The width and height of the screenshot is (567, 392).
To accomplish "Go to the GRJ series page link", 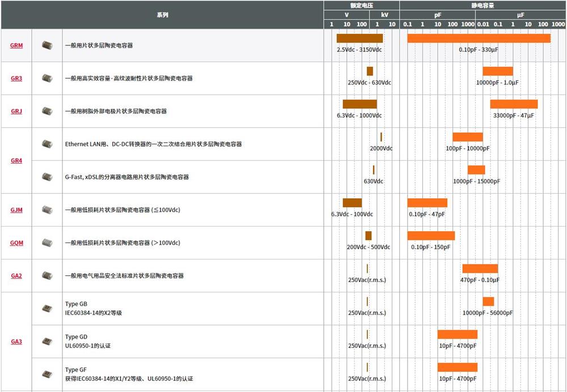I will coord(16,111).
